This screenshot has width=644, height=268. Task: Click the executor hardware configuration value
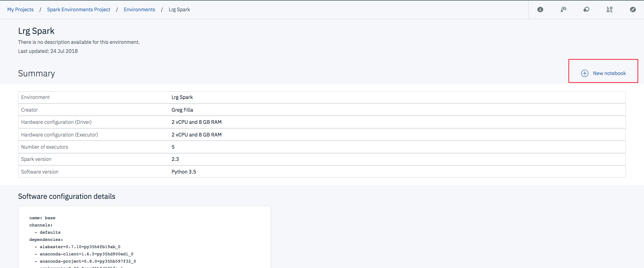197,134
